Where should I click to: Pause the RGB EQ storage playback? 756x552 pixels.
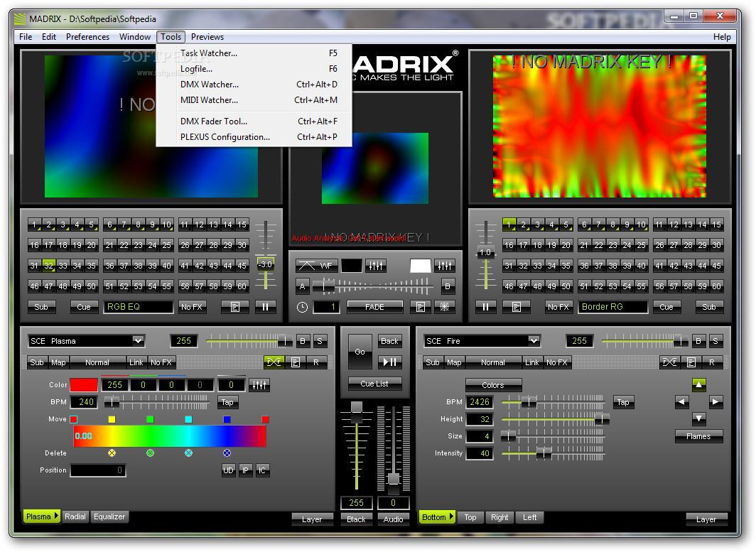tap(265, 307)
